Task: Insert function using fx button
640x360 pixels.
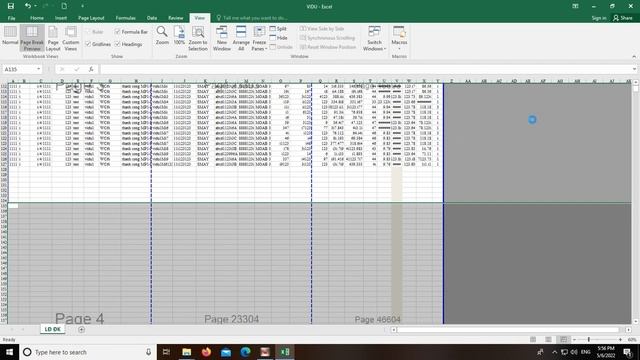Action: (91, 69)
